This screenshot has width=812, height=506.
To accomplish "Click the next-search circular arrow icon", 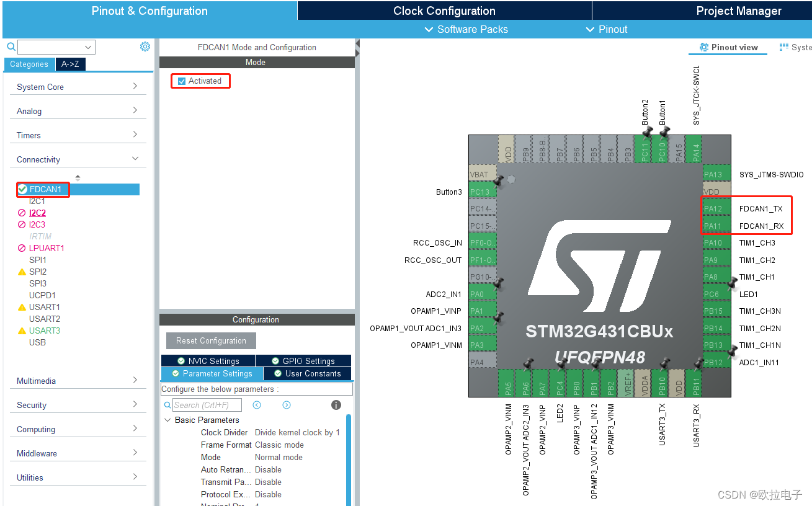I will pyautogui.click(x=286, y=404).
